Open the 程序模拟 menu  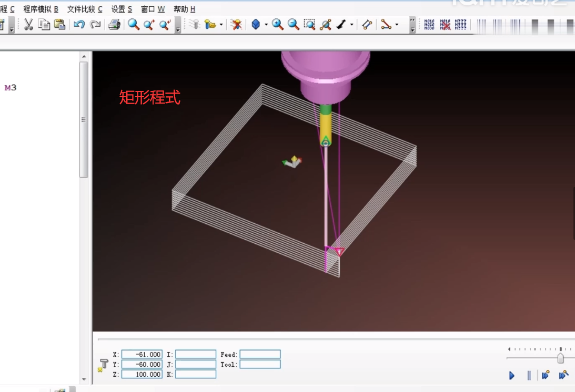41,9
